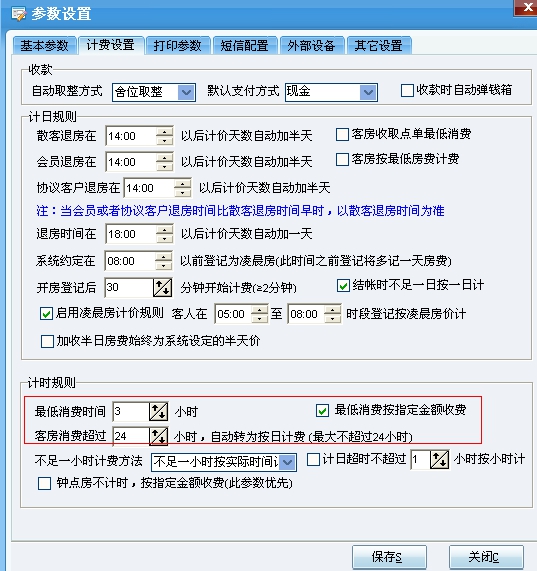Click spinner icon next to 最低消费时间 field
This screenshot has width=537, height=571.
tap(159, 411)
